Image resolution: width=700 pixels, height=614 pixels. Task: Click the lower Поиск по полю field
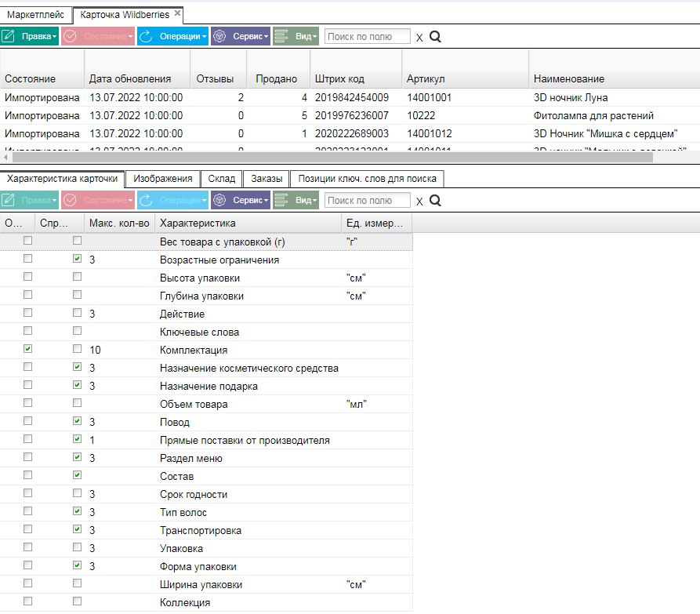click(x=367, y=201)
